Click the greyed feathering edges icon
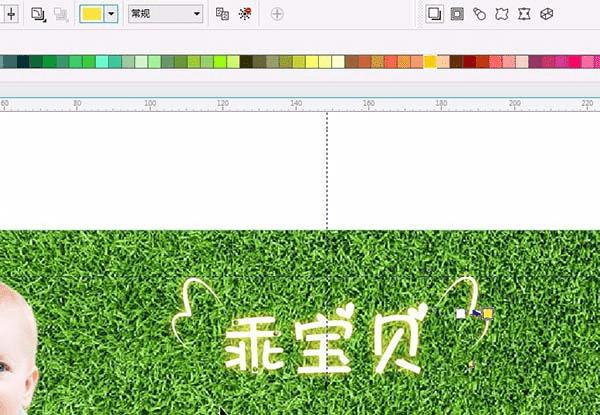This screenshot has width=600, height=415. click(x=61, y=15)
